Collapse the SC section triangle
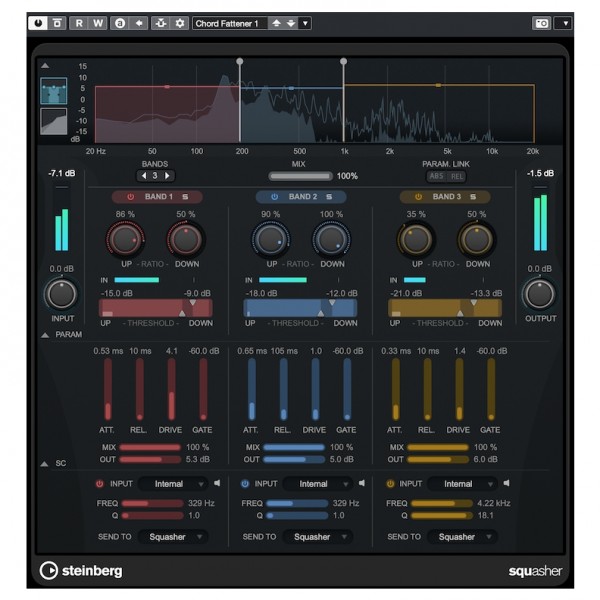The width and height of the screenshot is (600, 600). [x=44, y=463]
